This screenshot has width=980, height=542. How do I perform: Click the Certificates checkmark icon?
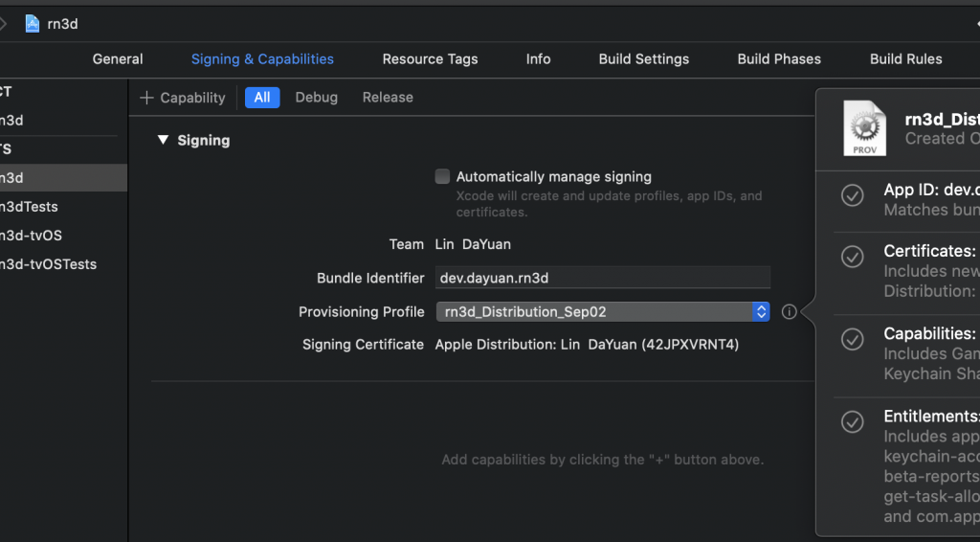point(852,258)
